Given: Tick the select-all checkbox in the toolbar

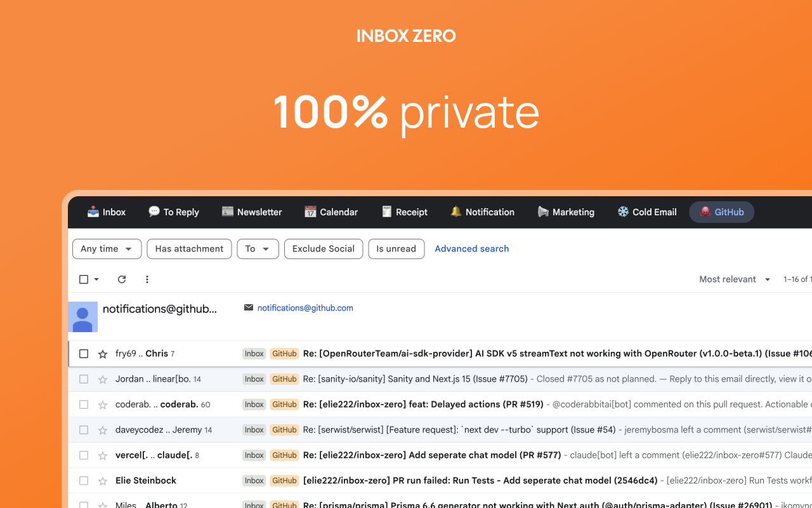Looking at the screenshot, I should coord(84,279).
